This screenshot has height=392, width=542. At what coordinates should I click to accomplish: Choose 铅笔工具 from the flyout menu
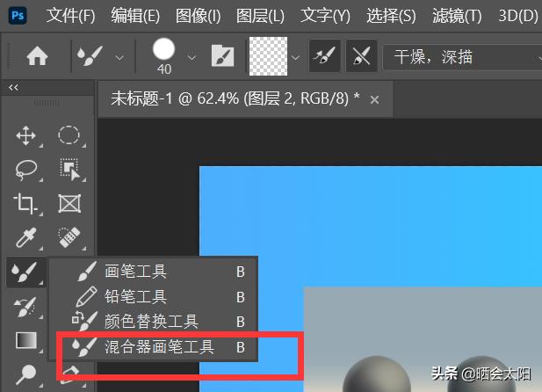(x=135, y=297)
